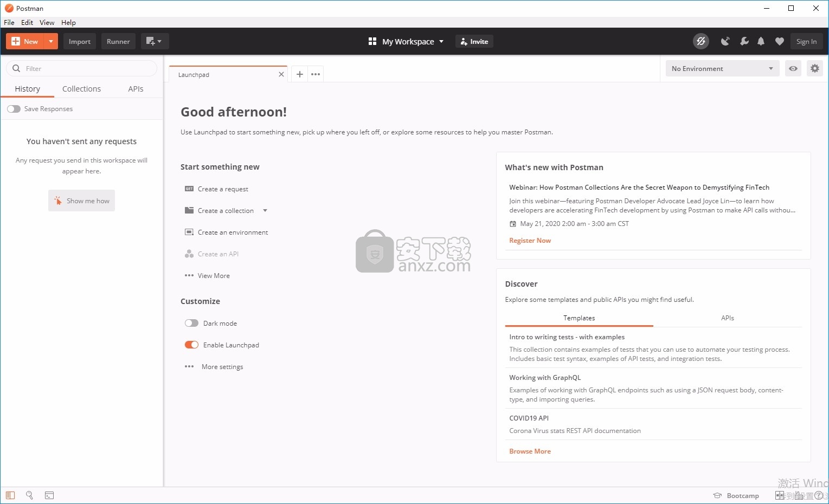Open the COVID19 API template

(x=529, y=418)
